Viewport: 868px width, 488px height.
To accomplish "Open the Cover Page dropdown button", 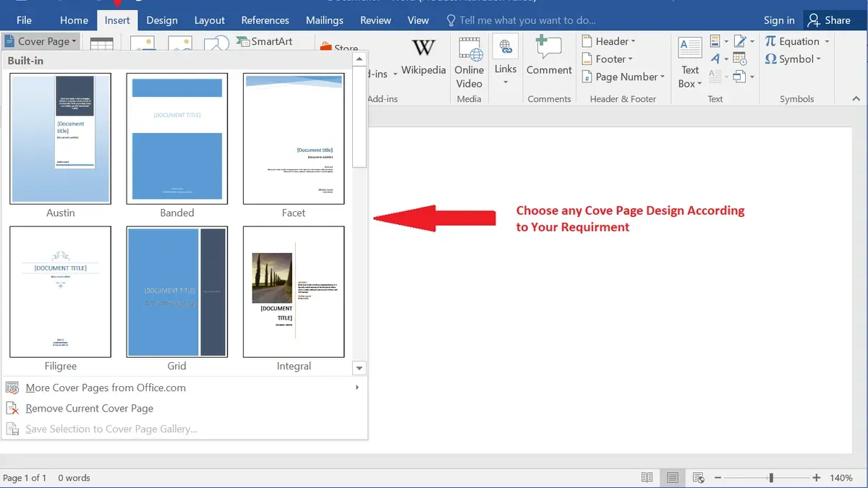I will pyautogui.click(x=40, y=41).
